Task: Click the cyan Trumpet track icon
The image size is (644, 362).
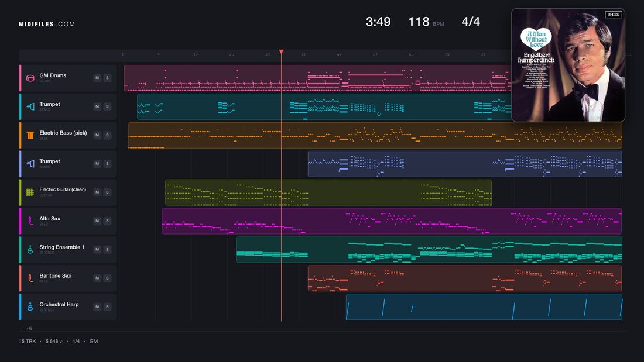Action: click(x=30, y=106)
